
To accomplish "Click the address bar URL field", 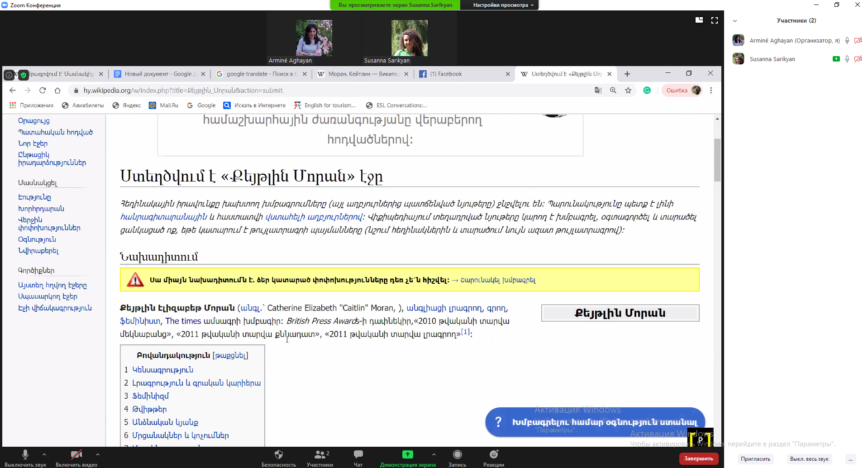I will click(335, 91).
